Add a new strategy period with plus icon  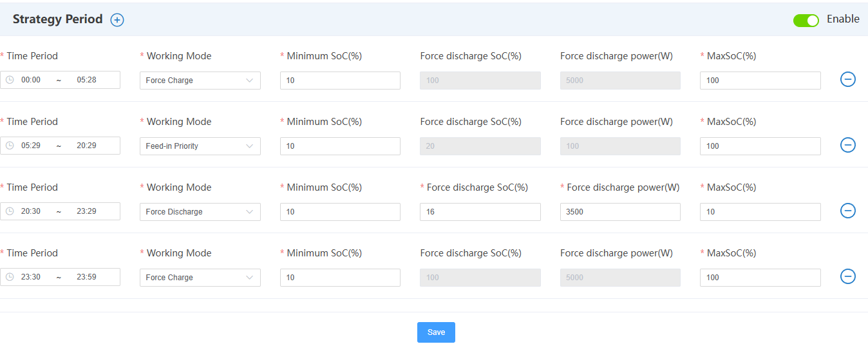(117, 20)
